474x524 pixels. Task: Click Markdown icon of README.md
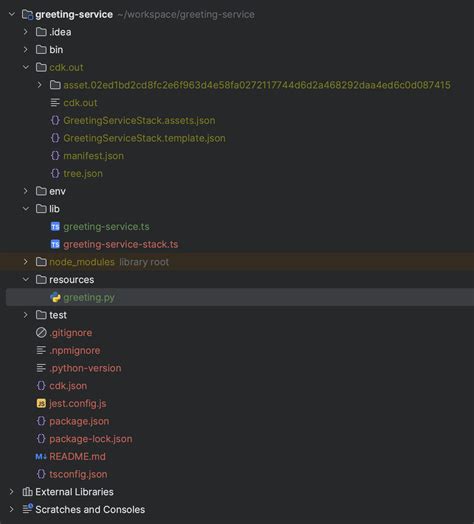tap(41, 456)
